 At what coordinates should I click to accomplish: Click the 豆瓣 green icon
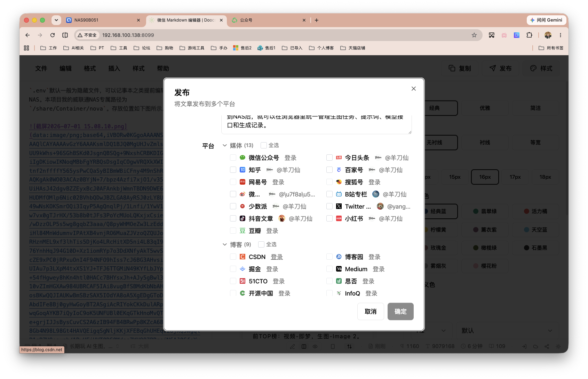tap(243, 231)
